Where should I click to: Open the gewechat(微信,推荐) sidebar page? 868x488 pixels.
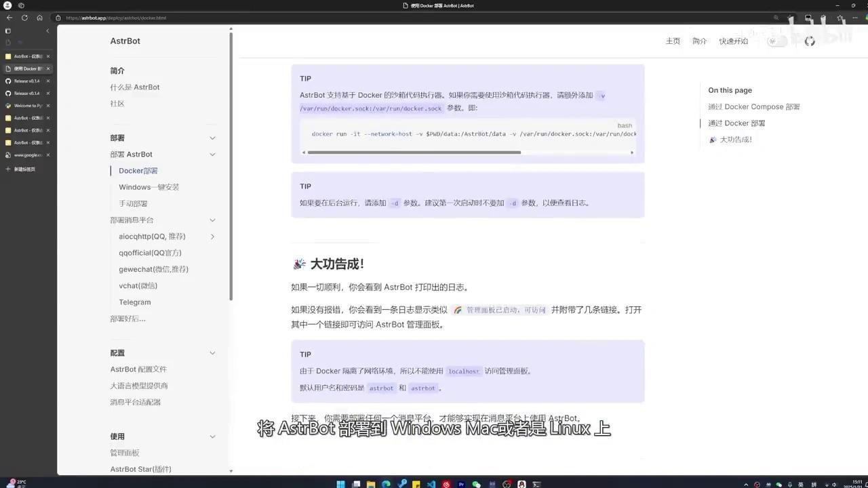153,269
